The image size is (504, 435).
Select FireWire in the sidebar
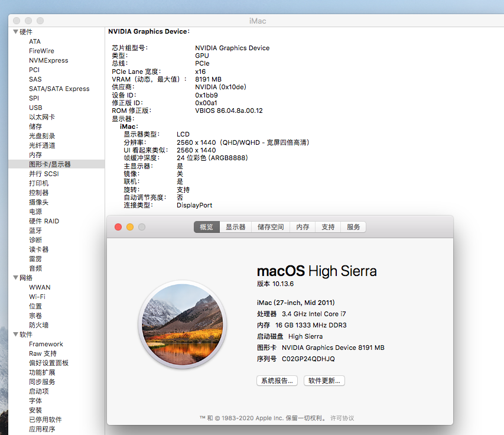point(41,51)
